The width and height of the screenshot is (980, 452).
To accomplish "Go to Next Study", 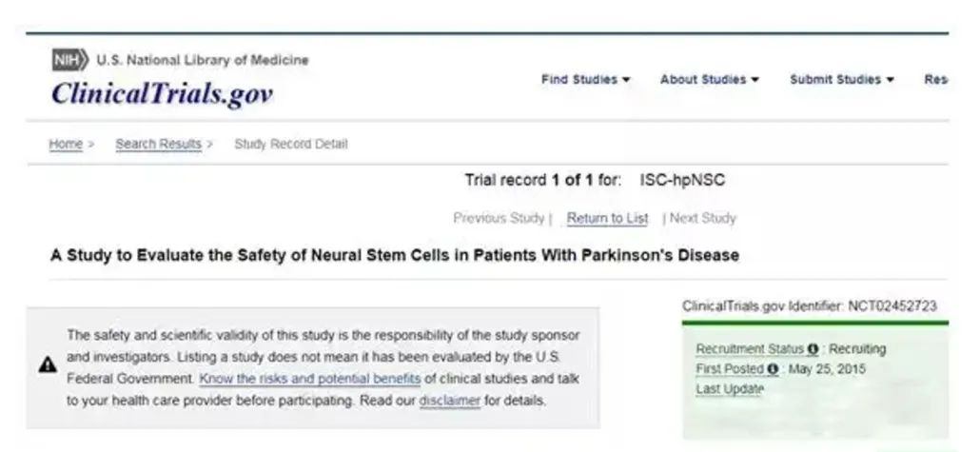I will [702, 219].
